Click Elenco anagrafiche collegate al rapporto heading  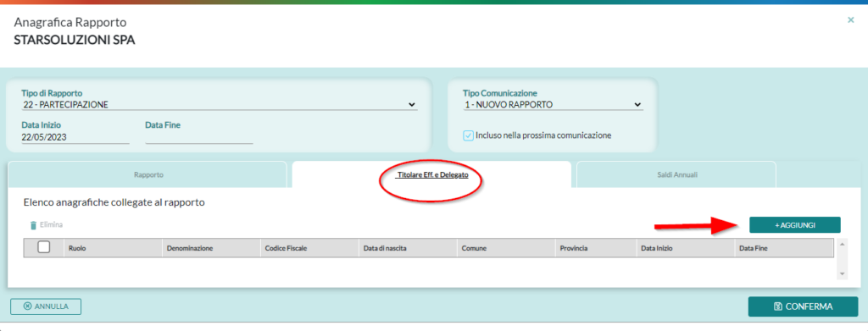click(x=114, y=203)
